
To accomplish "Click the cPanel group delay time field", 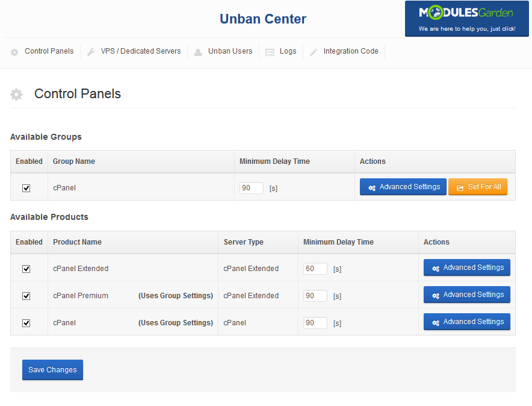I will click(x=252, y=188).
